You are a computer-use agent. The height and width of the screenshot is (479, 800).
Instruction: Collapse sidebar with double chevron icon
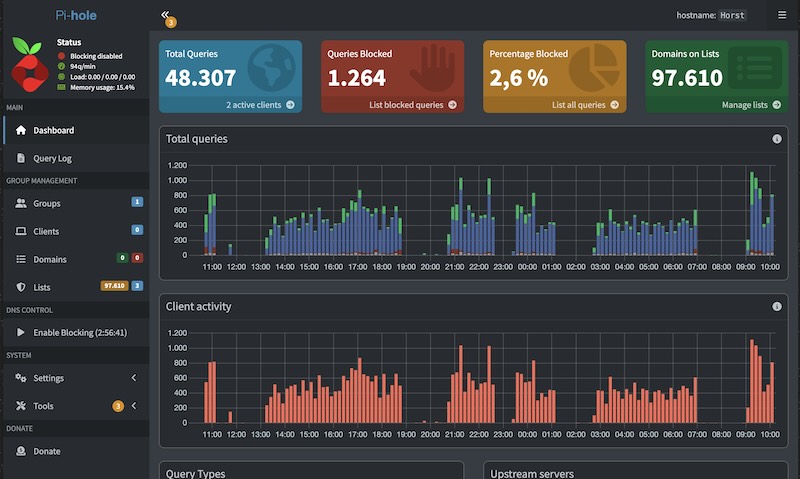click(x=165, y=14)
